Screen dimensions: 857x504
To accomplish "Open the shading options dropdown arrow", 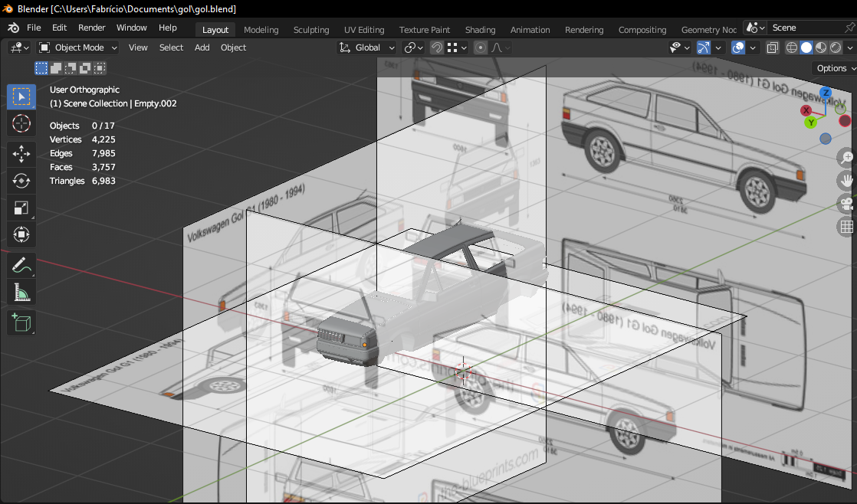I will pos(850,48).
